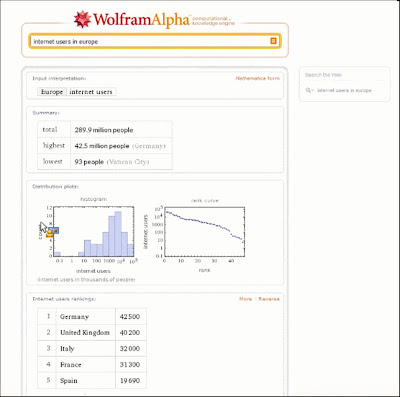Click 'Italy' in the rankings table

(67, 349)
